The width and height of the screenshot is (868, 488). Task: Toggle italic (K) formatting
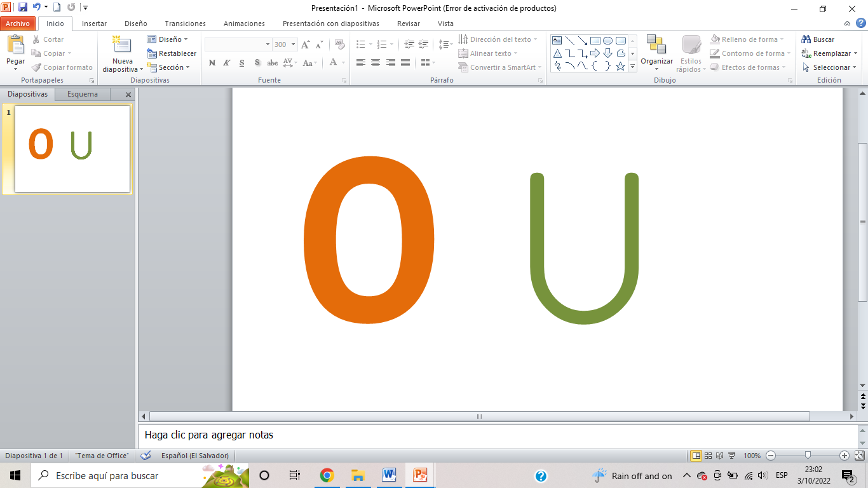tap(226, 63)
